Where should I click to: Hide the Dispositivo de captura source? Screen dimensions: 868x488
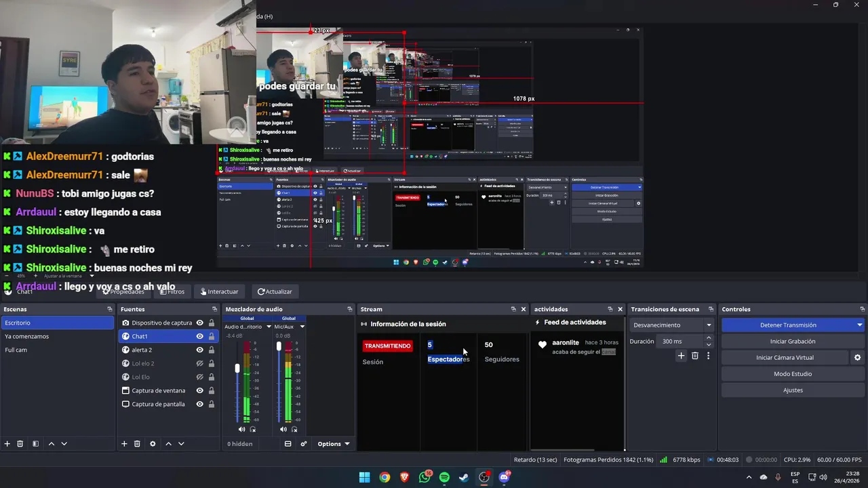[199, 323]
